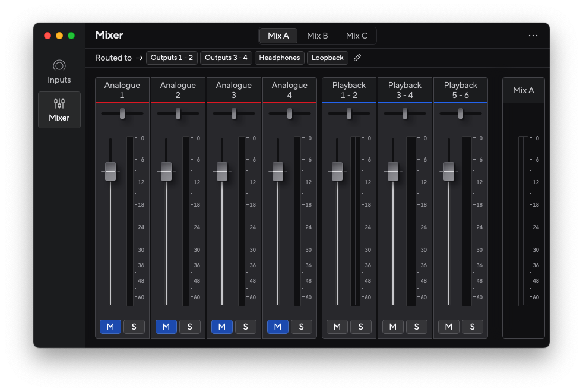
Task: Mute the Playback 5 - 6 channel
Action: pos(448,327)
